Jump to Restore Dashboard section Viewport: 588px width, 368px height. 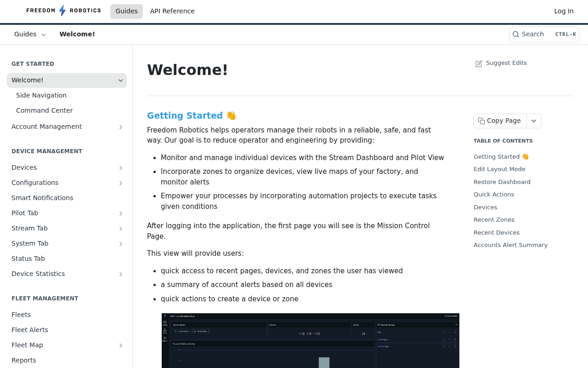coord(502,182)
